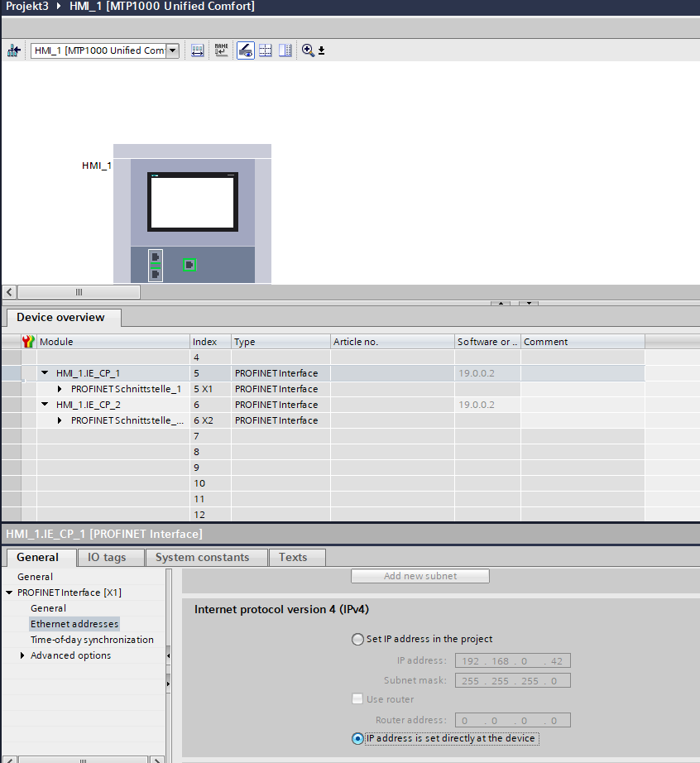
Task: Expand PROFINET Schnittstelle_1 row
Action: click(60, 389)
